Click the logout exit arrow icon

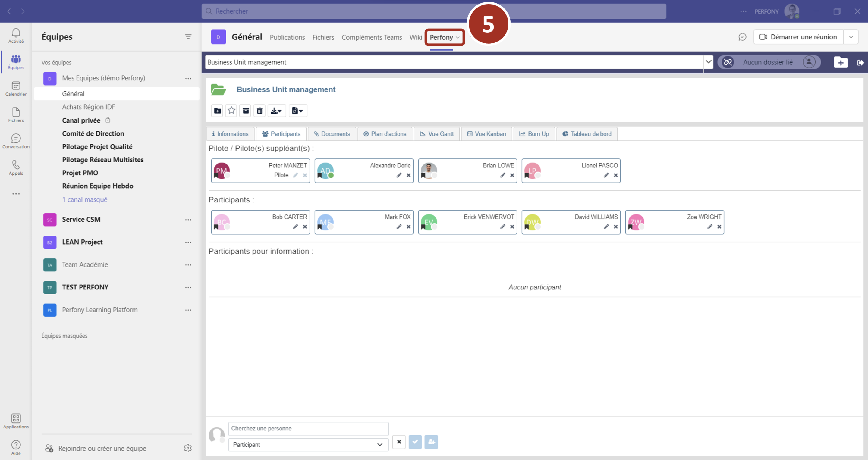pyautogui.click(x=860, y=62)
